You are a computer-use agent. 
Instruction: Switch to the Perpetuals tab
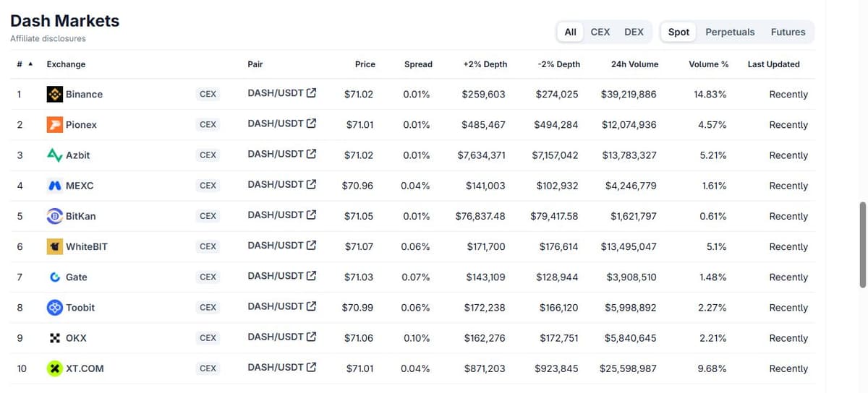(730, 32)
